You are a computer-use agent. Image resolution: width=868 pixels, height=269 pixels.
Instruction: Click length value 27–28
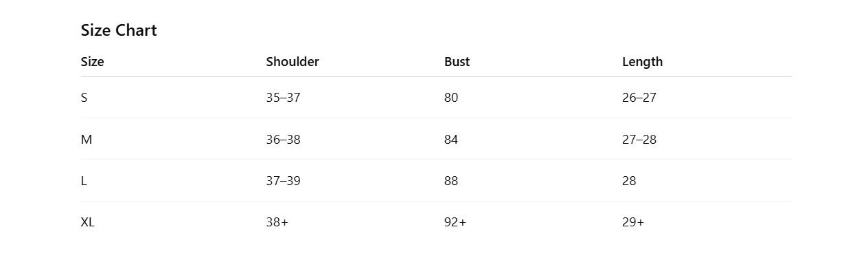click(639, 140)
